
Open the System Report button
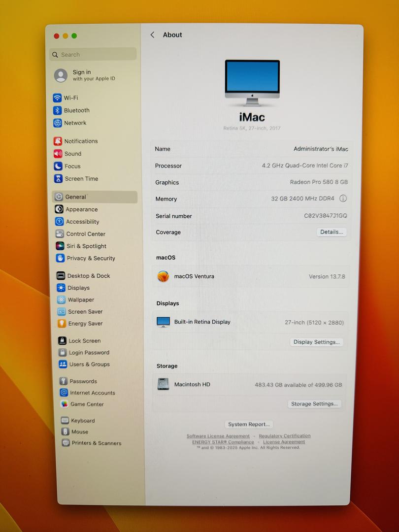(249, 424)
